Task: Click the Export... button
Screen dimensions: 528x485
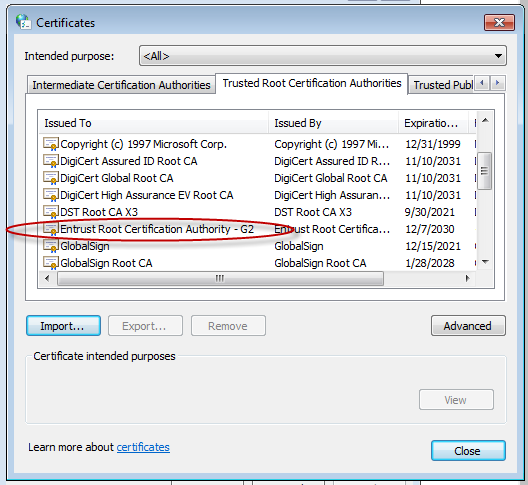Action: click(145, 326)
